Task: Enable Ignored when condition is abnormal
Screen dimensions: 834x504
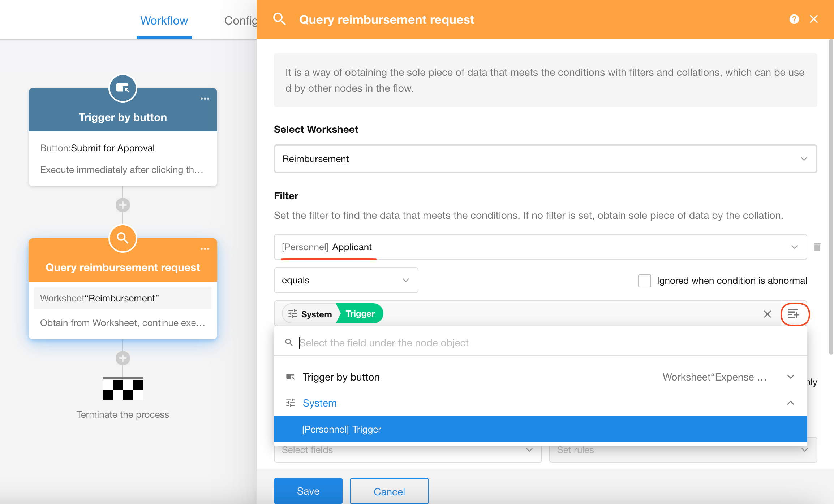Action: [x=644, y=281]
